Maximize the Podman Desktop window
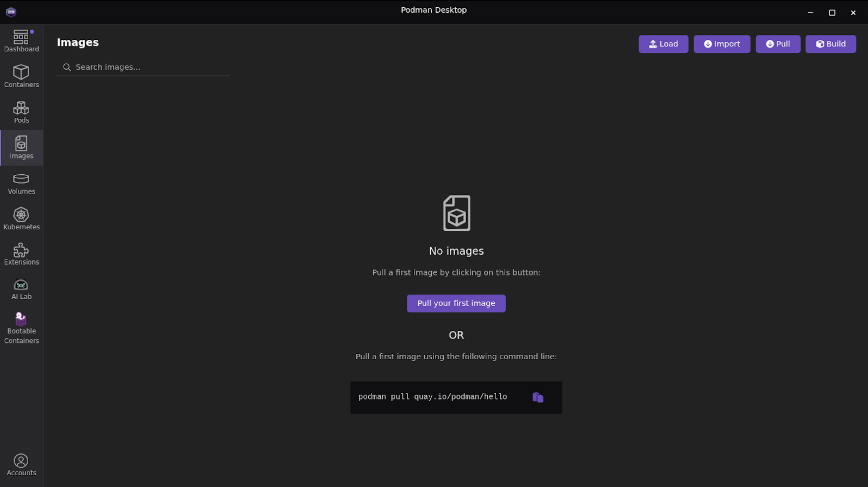 (832, 13)
